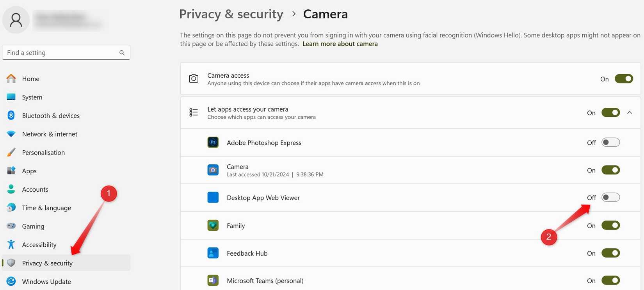Open Windows Update settings
The height and width of the screenshot is (290, 644).
(x=46, y=281)
